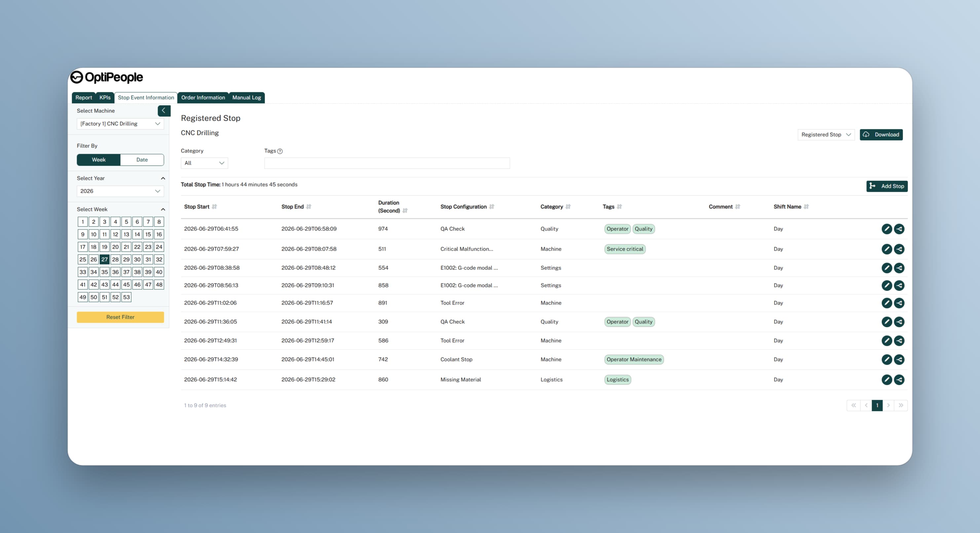Open the Category All dropdown
The height and width of the screenshot is (533, 980).
click(204, 163)
